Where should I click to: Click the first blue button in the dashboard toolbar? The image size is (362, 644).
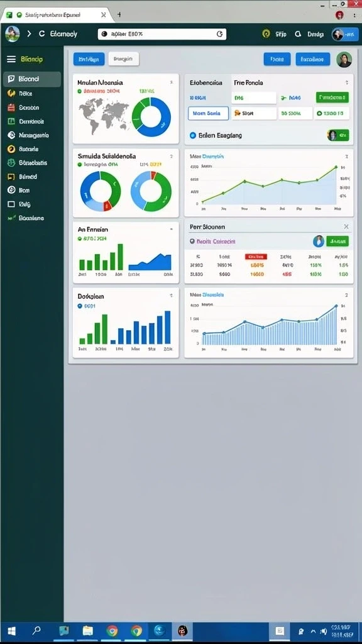pos(89,59)
